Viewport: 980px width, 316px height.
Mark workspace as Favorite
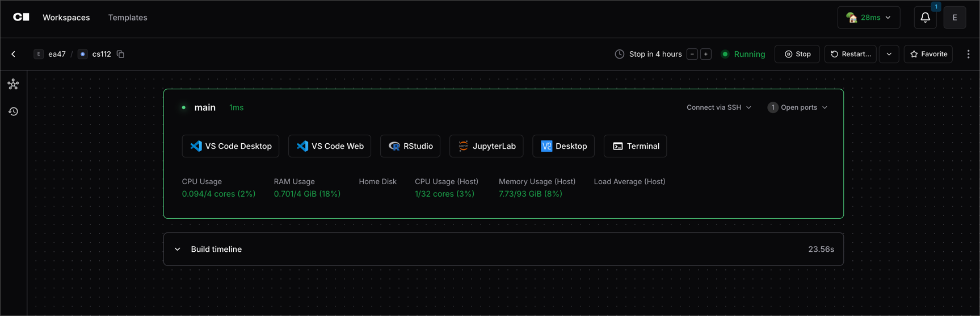928,54
